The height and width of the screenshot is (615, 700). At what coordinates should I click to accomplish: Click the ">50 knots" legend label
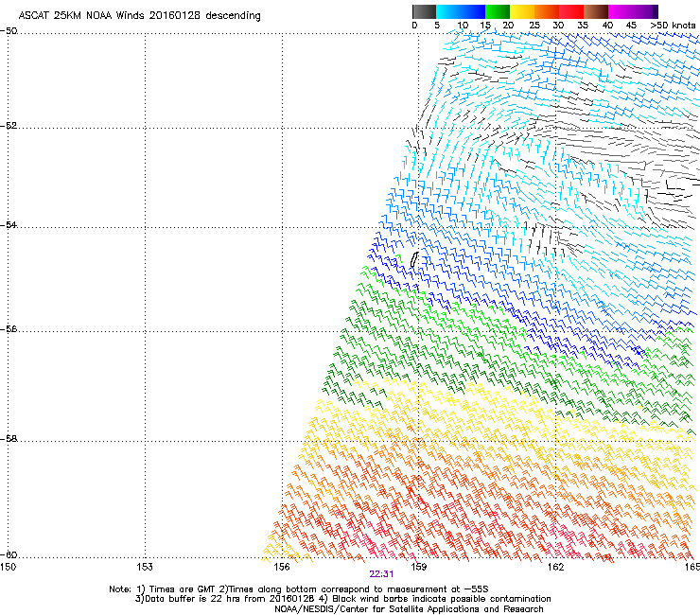[673, 25]
